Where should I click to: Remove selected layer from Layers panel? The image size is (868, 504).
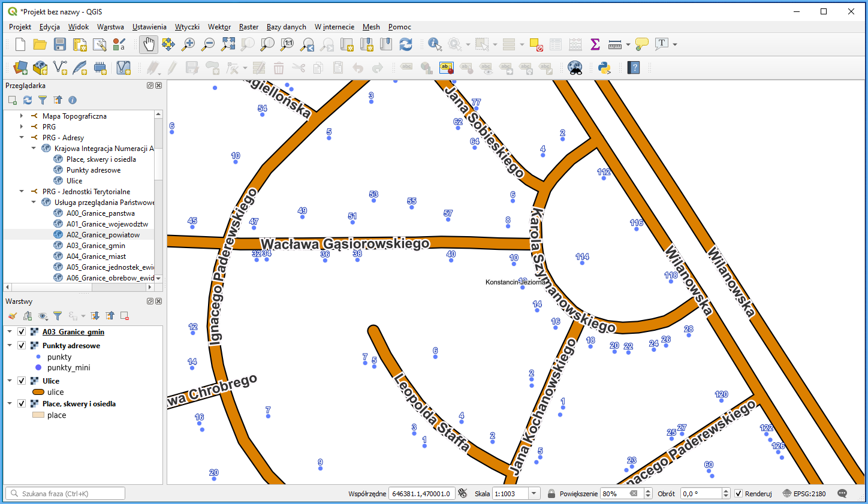pos(125,316)
